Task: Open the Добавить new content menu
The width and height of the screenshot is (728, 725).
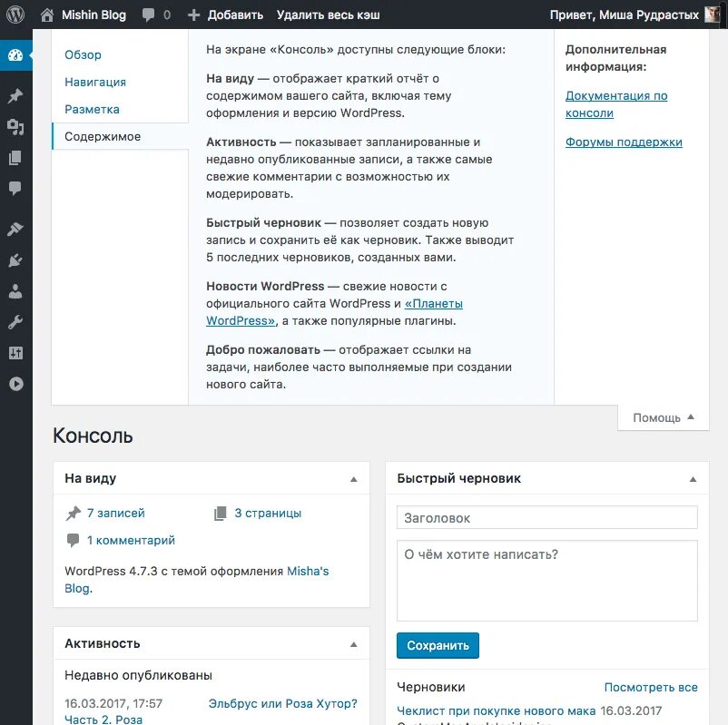Action: click(x=235, y=15)
